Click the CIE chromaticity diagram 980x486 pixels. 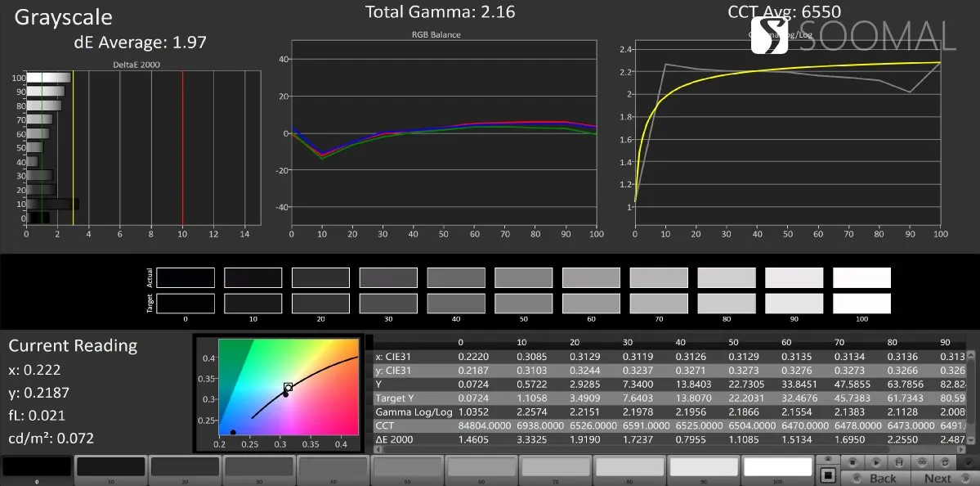pos(289,387)
